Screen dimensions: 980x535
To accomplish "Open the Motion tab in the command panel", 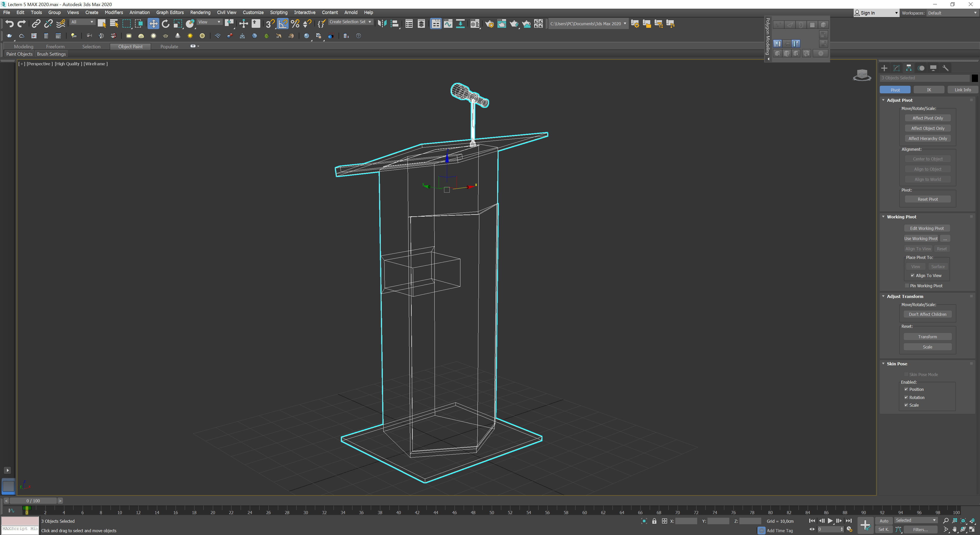I will click(x=921, y=68).
